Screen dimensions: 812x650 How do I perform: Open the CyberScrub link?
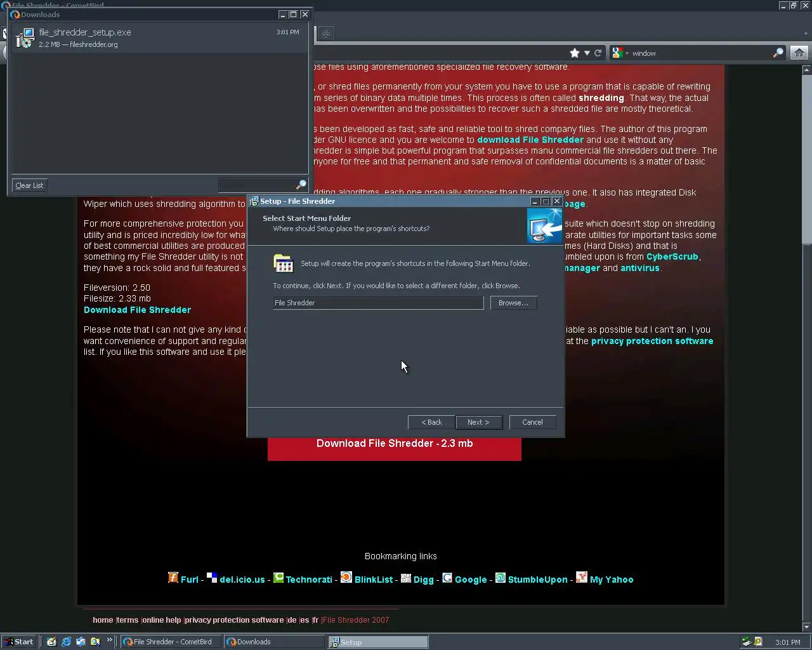pyautogui.click(x=672, y=256)
